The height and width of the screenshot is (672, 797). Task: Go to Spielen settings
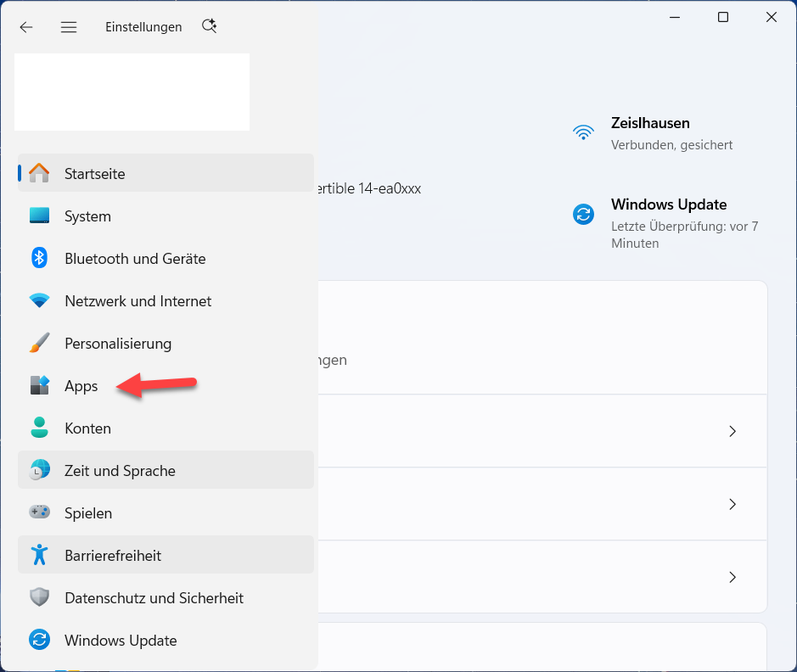(166, 512)
